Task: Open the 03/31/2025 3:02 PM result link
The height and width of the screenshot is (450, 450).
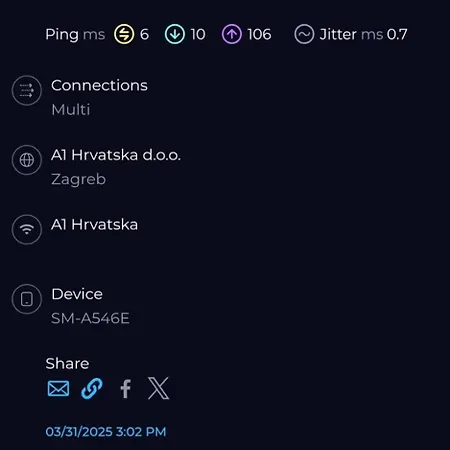Action: tap(106, 432)
